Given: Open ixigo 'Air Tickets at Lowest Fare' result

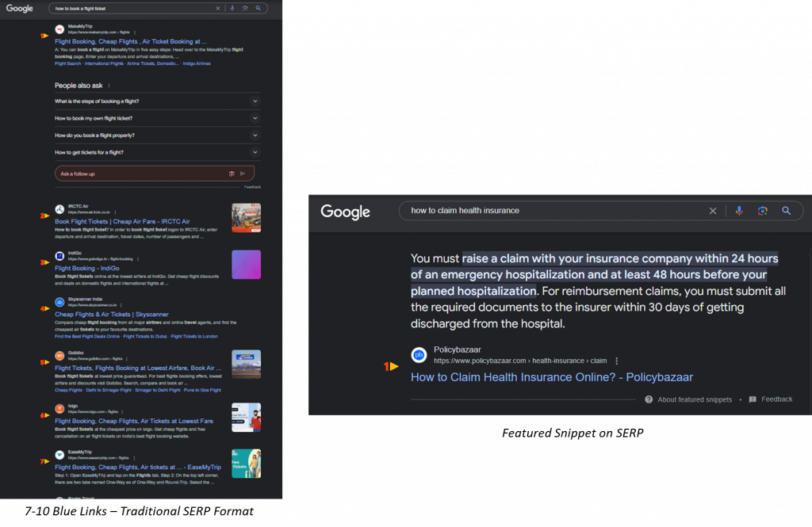Looking at the screenshot, I should point(133,421).
